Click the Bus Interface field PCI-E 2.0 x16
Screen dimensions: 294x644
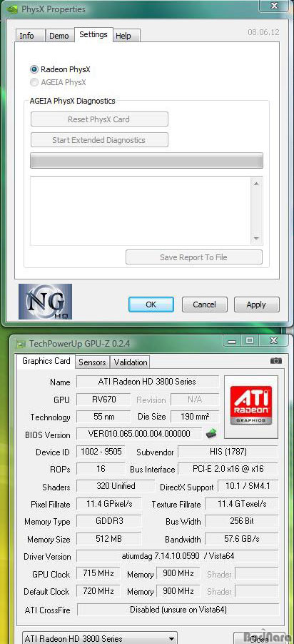(228, 469)
